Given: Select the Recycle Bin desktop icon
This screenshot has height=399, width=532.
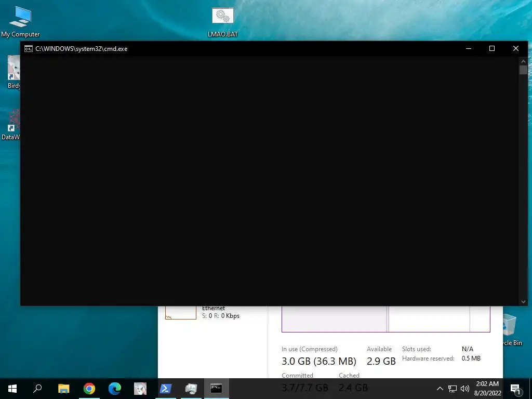Looking at the screenshot, I should coord(512,330).
